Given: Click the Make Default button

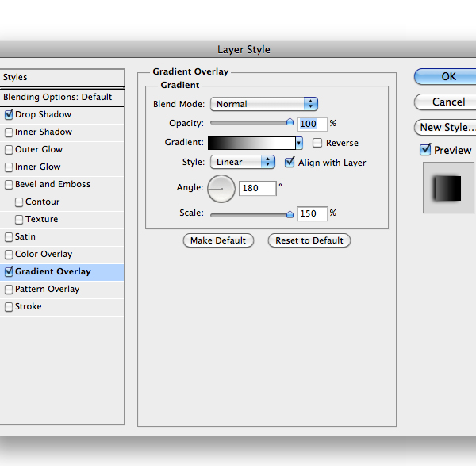Looking at the screenshot, I should point(218,240).
